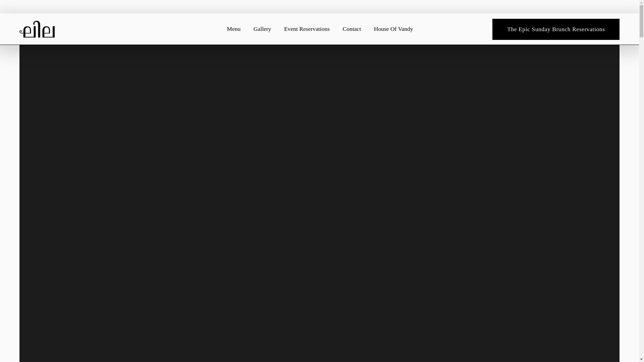Click empty header space beside House Of Vandy

453,29
